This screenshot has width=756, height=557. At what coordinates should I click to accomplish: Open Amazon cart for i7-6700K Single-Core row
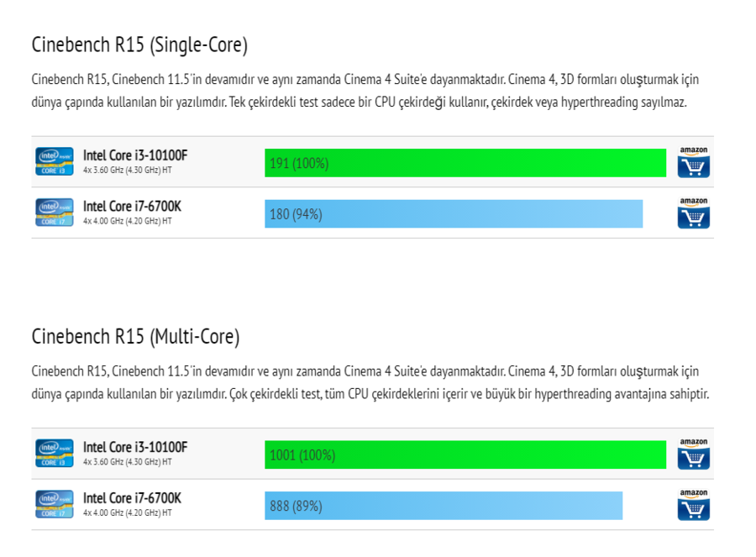pos(694,213)
